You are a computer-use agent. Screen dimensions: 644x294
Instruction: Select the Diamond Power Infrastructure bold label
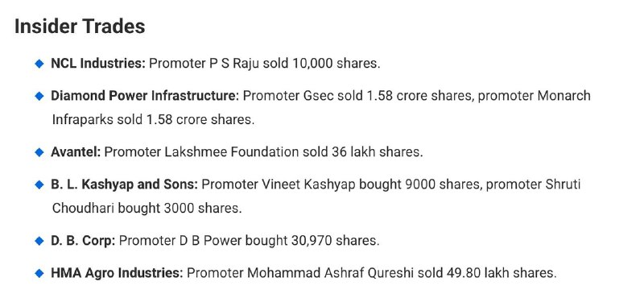point(145,96)
